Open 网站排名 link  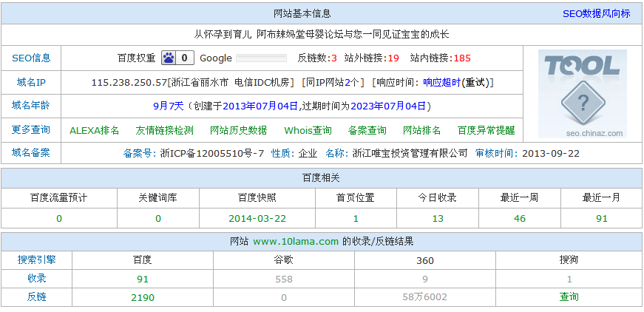[421, 130]
